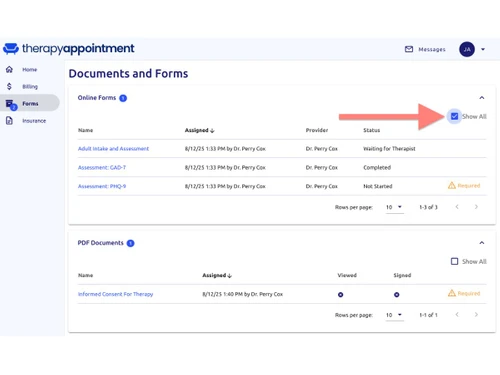Collapse the Online Forms section
Image resolution: width=500 pixels, height=375 pixels.
click(x=482, y=98)
